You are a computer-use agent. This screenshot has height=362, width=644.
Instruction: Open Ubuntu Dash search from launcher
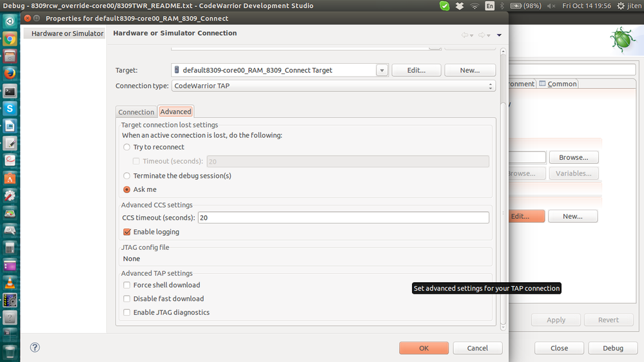(x=10, y=21)
